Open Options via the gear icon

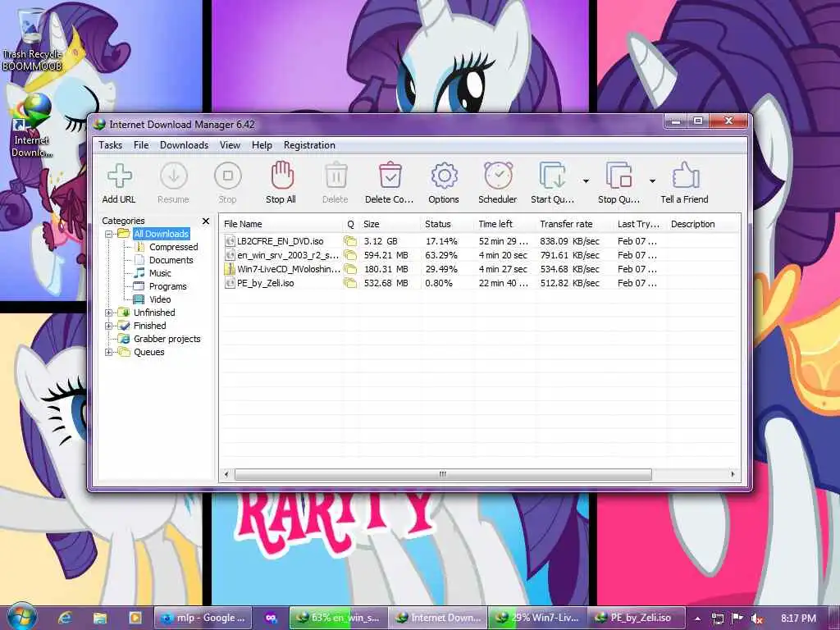click(444, 176)
